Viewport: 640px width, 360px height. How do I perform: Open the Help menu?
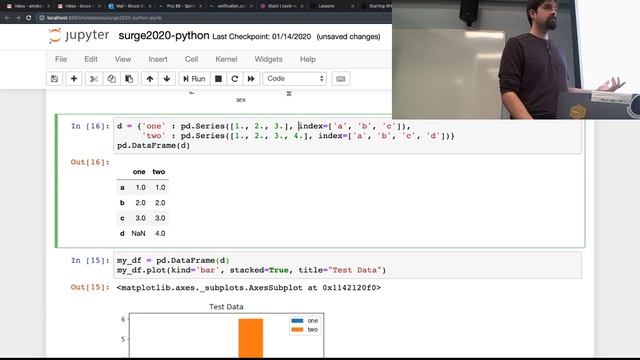pos(308,59)
